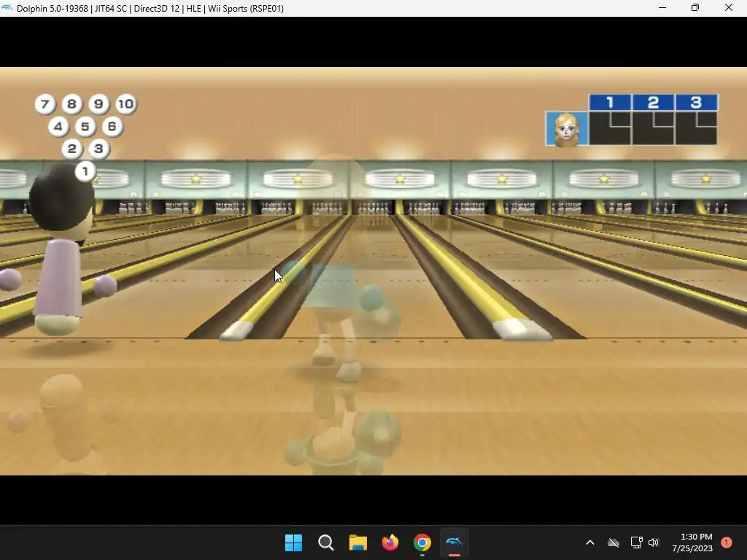This screenshot has width=747, height=560.
Task: Click the Dolphin emulator taskbar icon
Action: (454, 542)
